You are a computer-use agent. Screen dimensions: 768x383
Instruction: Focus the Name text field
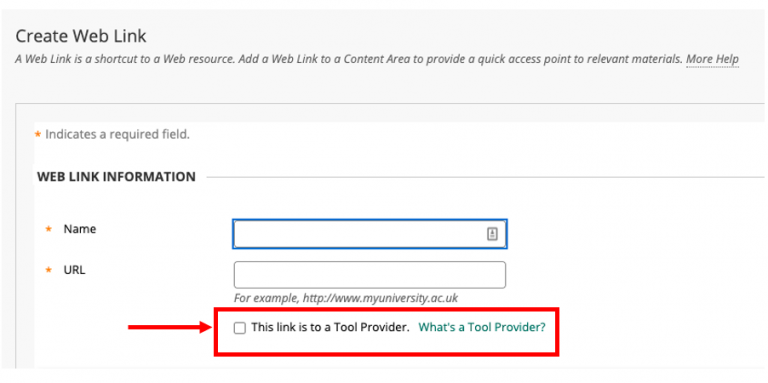point(370,234)
